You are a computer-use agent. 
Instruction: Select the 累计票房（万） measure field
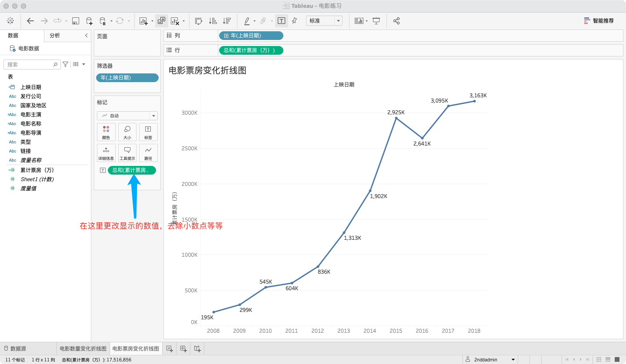pos(37,170)
